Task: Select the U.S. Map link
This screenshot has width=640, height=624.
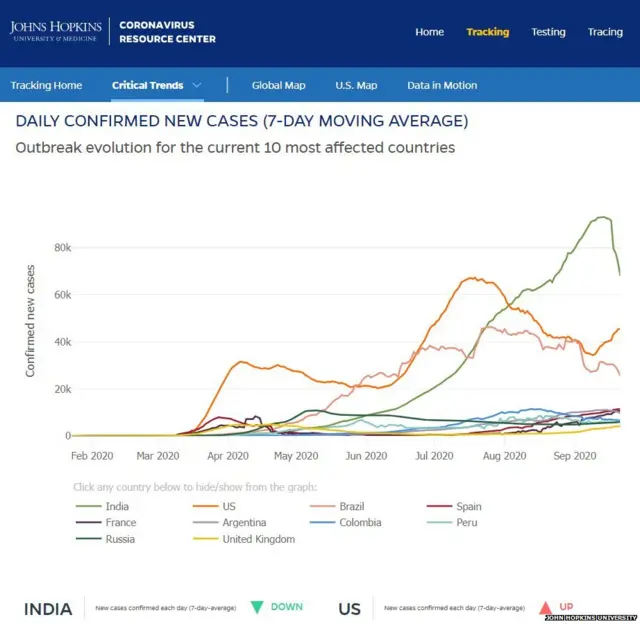Action: pyautogui.click(x=356, y=86)
